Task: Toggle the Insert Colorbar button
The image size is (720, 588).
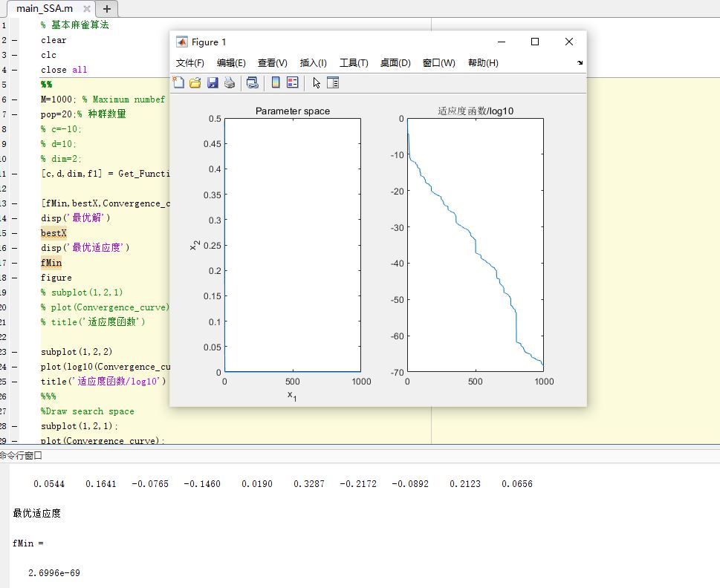Action: (x=276, y=82)
